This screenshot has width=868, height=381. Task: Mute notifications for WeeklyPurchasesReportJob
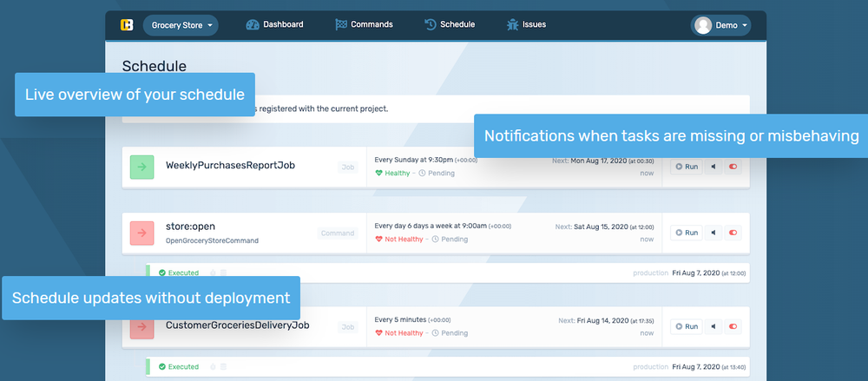713,167
